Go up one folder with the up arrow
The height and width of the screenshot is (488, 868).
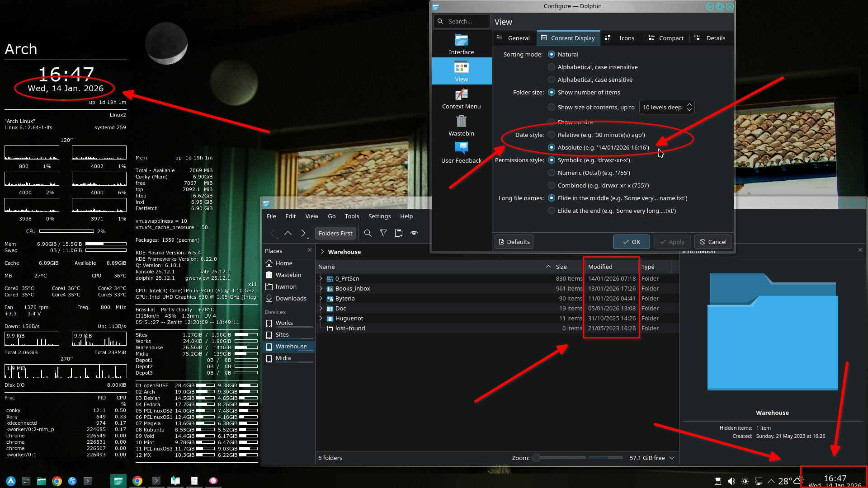point(288,233)
